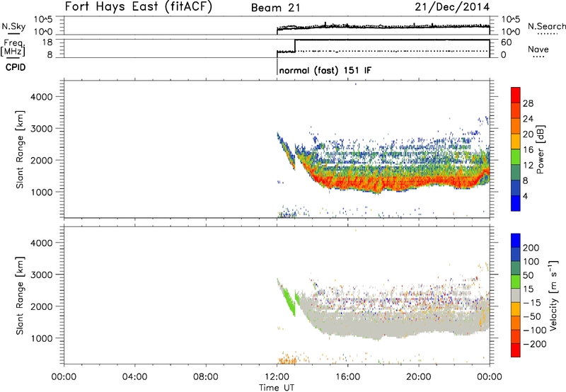
Task: Click the '18' frequency axis value
Action: (47, 42)
